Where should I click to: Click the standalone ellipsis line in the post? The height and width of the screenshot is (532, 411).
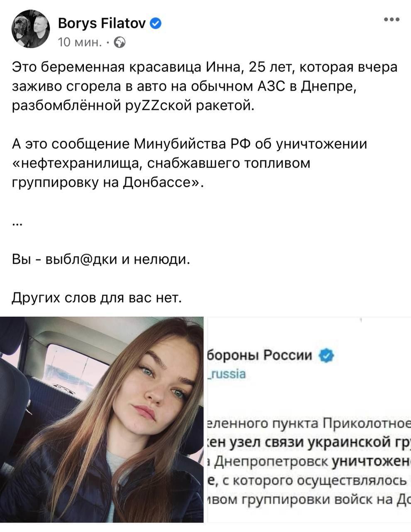click(x=17, y=223)
